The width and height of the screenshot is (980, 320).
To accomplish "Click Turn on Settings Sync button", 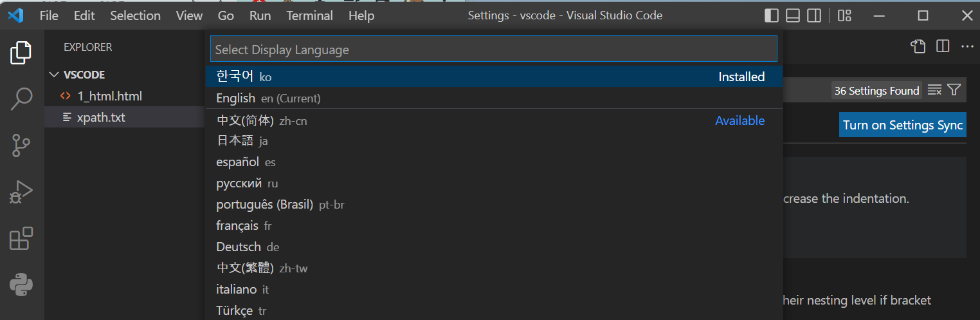I will tap(903, 125).
